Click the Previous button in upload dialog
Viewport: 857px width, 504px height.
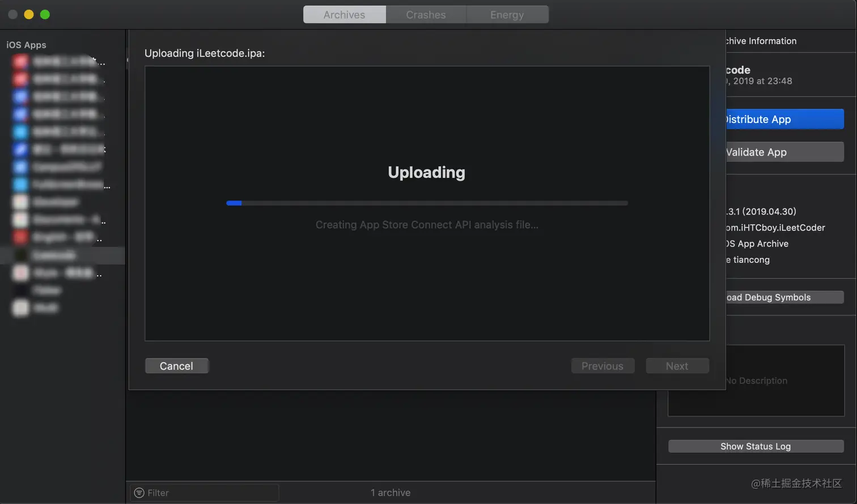(x=603, y=366)
